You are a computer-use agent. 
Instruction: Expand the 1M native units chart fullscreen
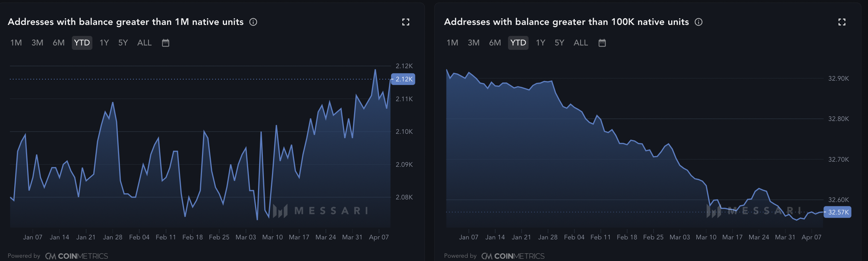[405, 22]
